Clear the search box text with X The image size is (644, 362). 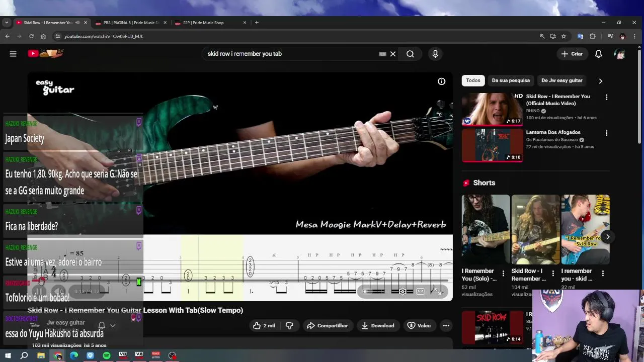coord(393,54)
